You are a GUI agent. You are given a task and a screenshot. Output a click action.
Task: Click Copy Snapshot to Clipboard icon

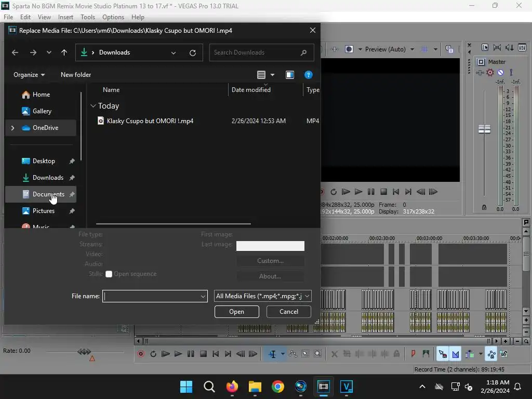(449, 49)
